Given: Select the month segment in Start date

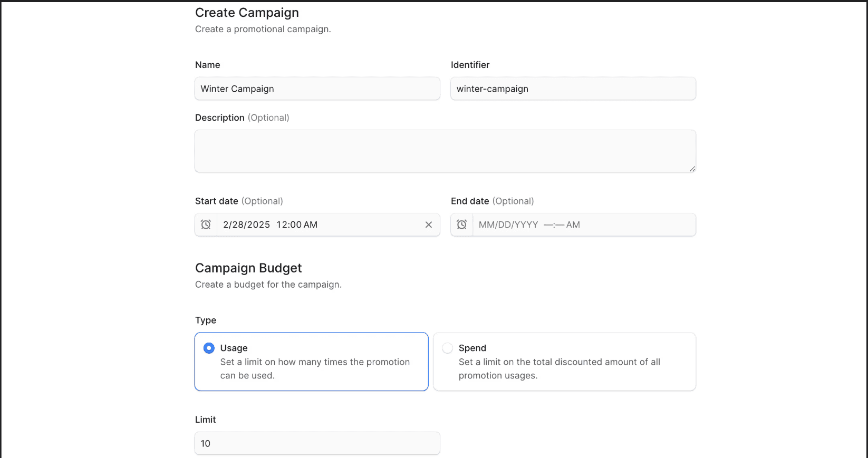Looking at the screenshot, I should (226, 225).
